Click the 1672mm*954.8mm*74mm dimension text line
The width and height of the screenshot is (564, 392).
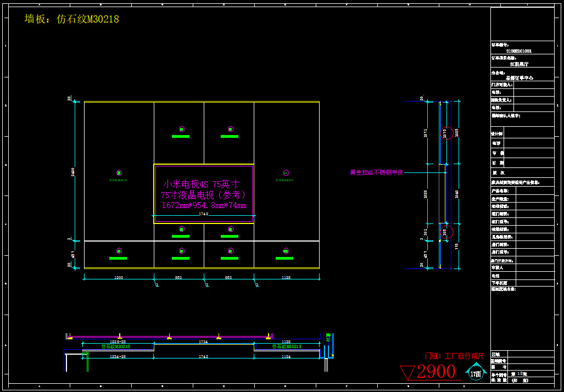pyautogui.click(x=204, y=205)
